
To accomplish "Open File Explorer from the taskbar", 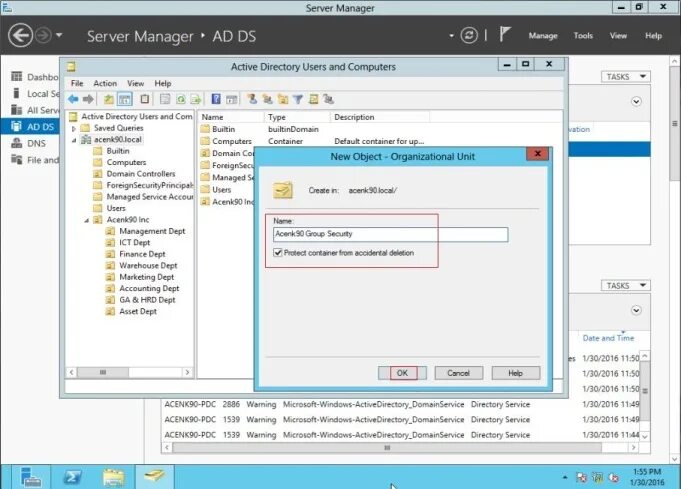I will tap(114, 477).
